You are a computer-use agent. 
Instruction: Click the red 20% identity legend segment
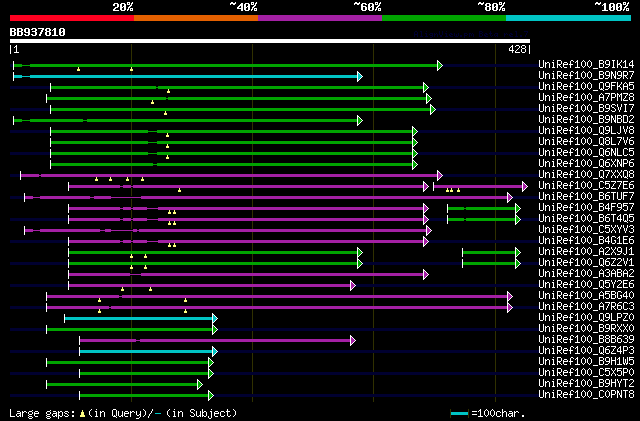(72, 18)
